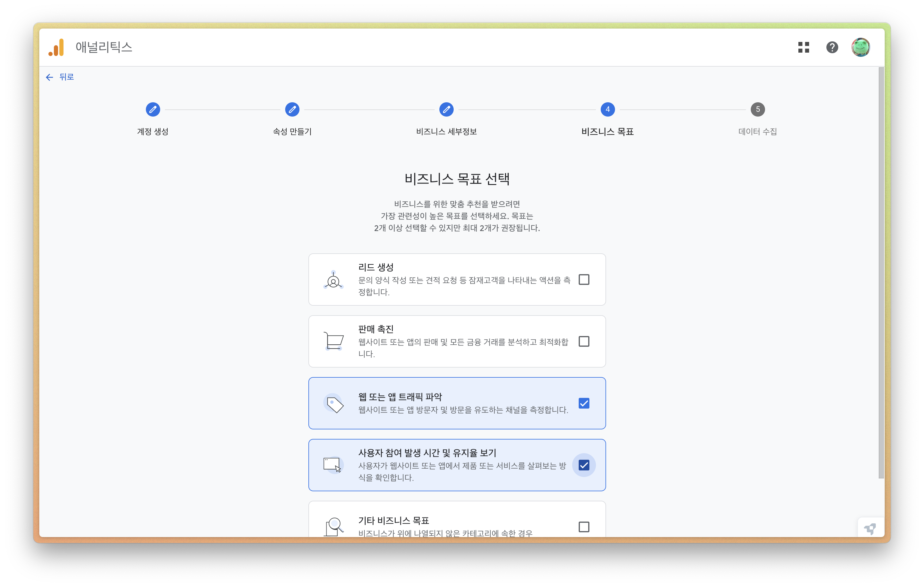Click the 뒤로 back link
The image size is (924, 587).
(66, 77)
